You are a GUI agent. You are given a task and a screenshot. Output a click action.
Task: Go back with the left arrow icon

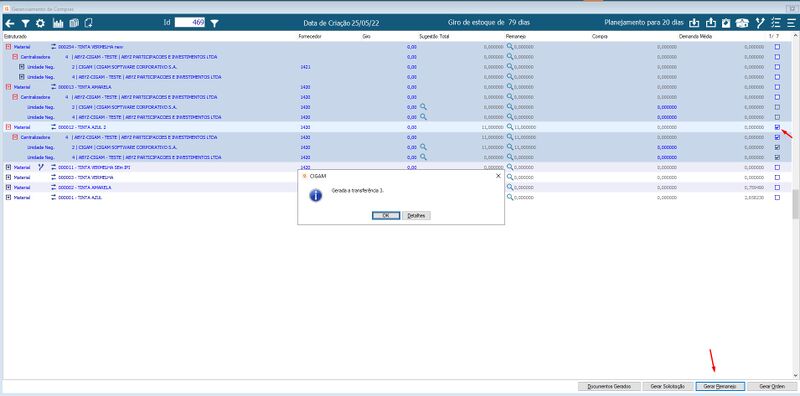coord(10,23)
